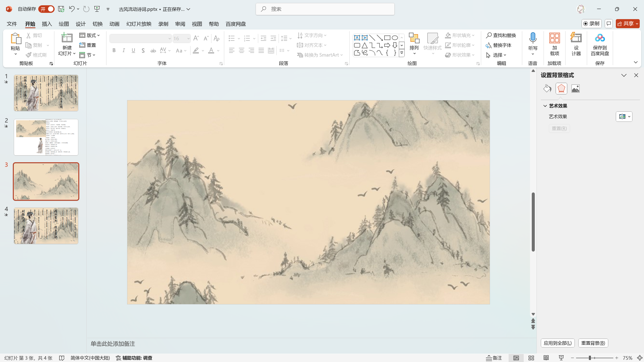
Task: Open the File menu
Action: click(x=12, y=24)
